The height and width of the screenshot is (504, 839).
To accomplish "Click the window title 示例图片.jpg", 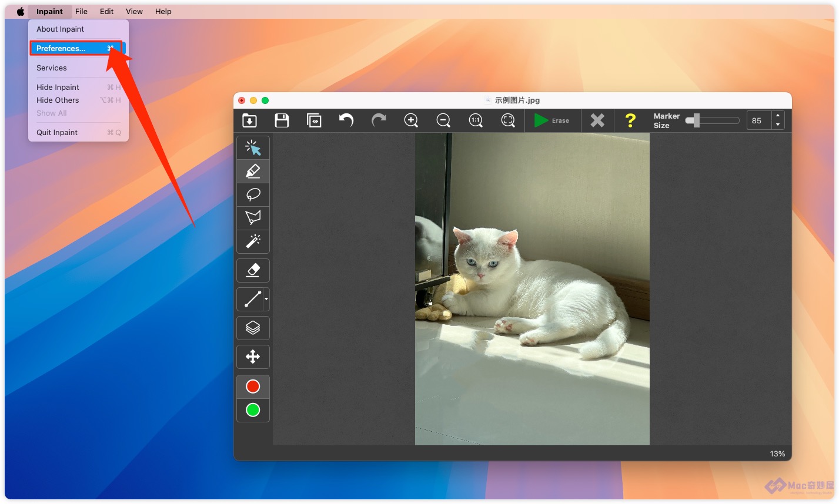I will click(517, 100).
